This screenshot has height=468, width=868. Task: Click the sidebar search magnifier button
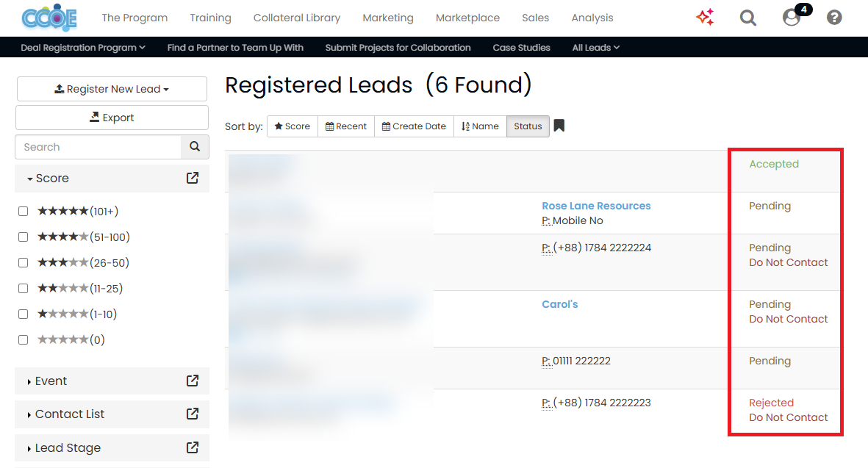click(195, 147)
